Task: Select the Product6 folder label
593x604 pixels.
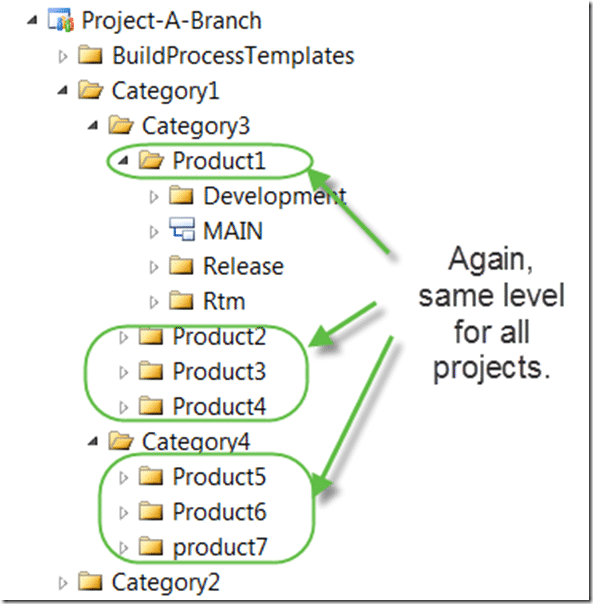Action: pyautogui.click(x=219, y=512)
